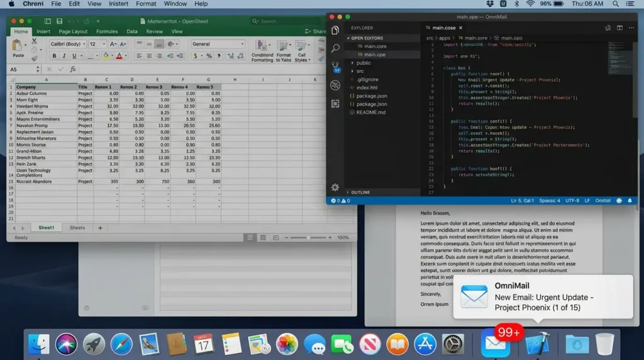Click the Increase Indent icon

pos(180,56)
